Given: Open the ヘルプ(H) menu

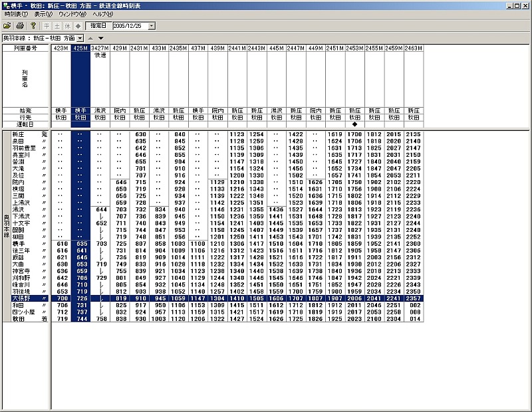Looking at the screenshot, I should click(103, 14).
